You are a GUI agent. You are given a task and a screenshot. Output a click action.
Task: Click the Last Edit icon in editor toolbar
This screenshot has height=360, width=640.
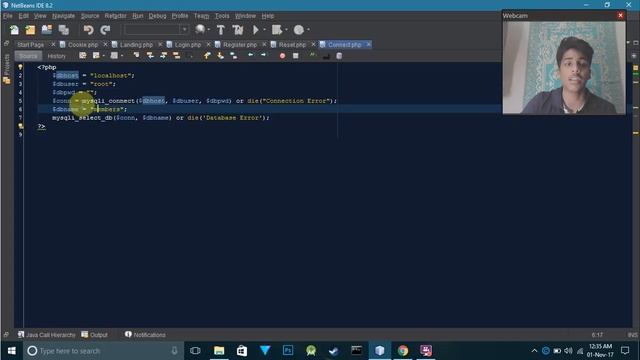click(x=83, y=56)
